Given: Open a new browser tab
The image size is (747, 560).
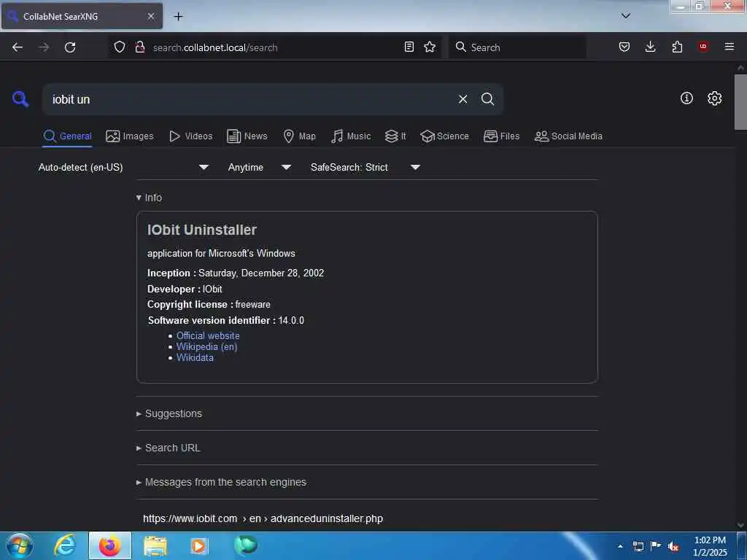Looking at the screenshot, I should [x=178, y=16].
